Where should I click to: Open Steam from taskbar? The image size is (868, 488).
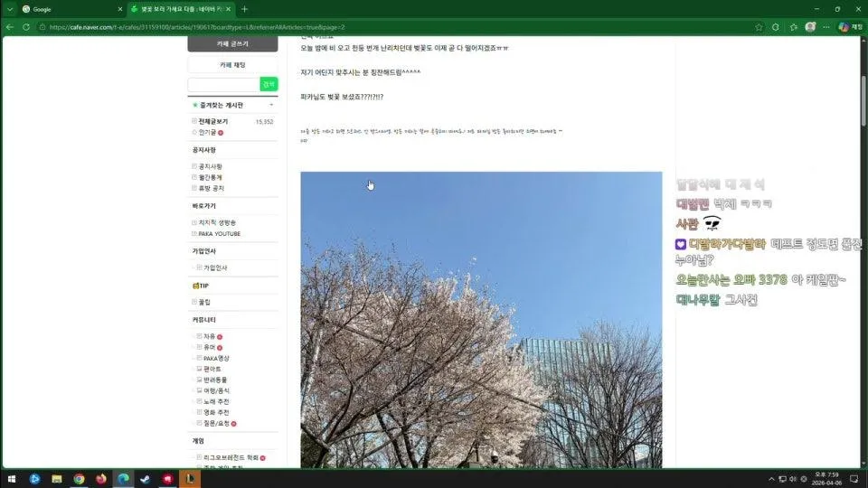(x=145, y=479)
